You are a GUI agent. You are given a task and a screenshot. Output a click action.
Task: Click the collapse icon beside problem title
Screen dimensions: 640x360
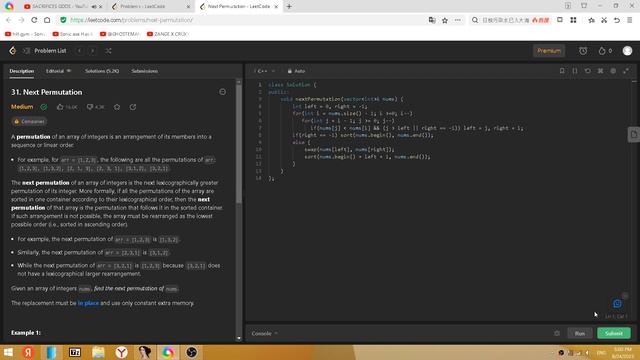[x=222, y=92]
